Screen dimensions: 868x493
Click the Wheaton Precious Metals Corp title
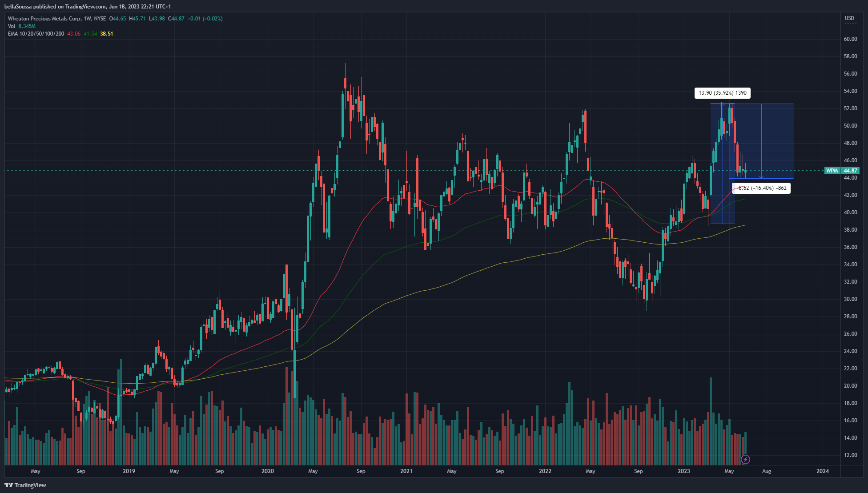coord(44,19)
